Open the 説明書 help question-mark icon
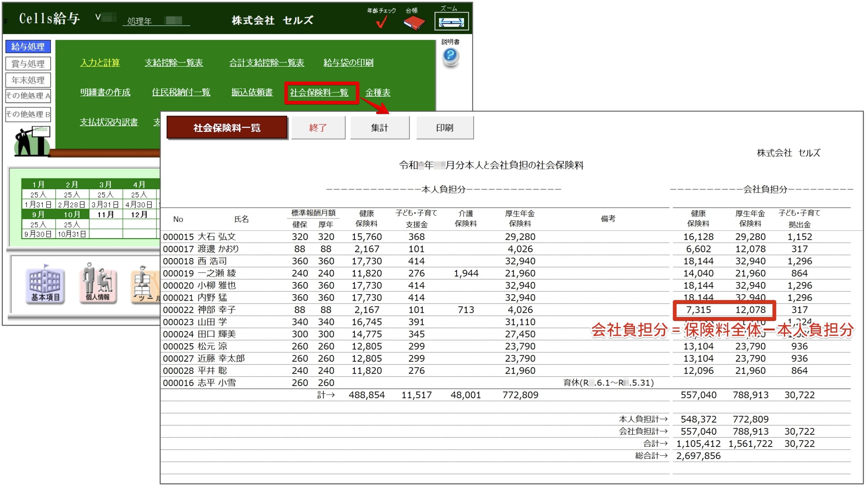This screenshot has height=489, width=868. (451, 57)
